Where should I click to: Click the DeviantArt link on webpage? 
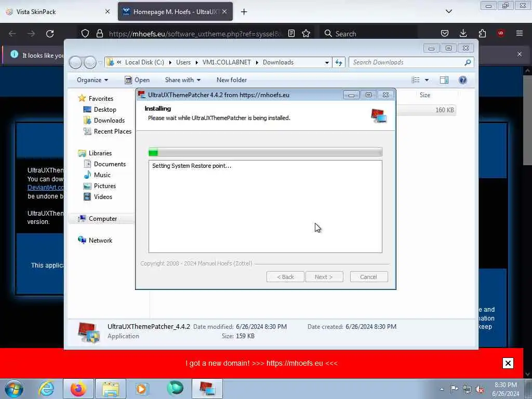pos(46,187)
